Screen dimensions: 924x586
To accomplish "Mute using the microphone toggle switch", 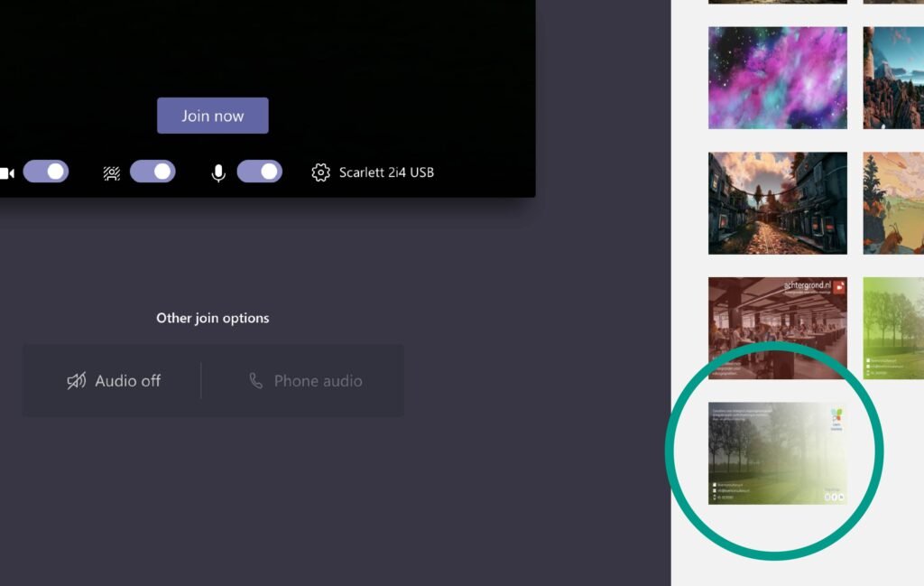I will [259, 172].
